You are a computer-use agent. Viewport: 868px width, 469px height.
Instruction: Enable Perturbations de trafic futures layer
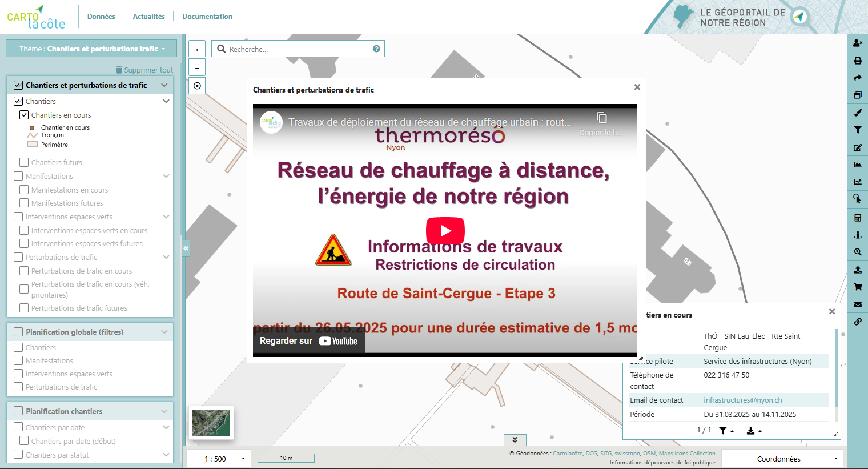coord(24,308)
